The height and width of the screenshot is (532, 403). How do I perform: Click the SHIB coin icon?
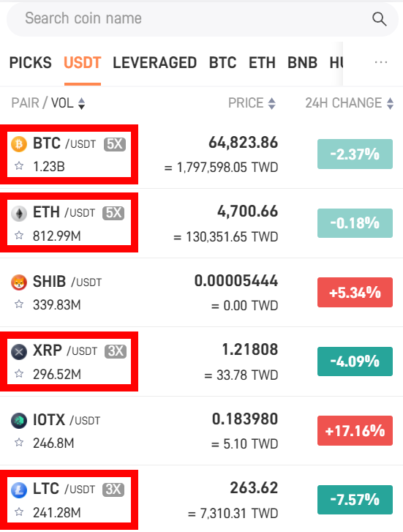19,282
